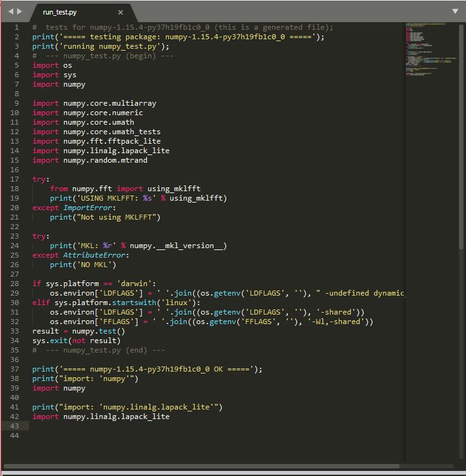Click 'numpy.core.umath_tests' on line 12
The height and width of the screenshot is (476, 466).
point(111,132)
